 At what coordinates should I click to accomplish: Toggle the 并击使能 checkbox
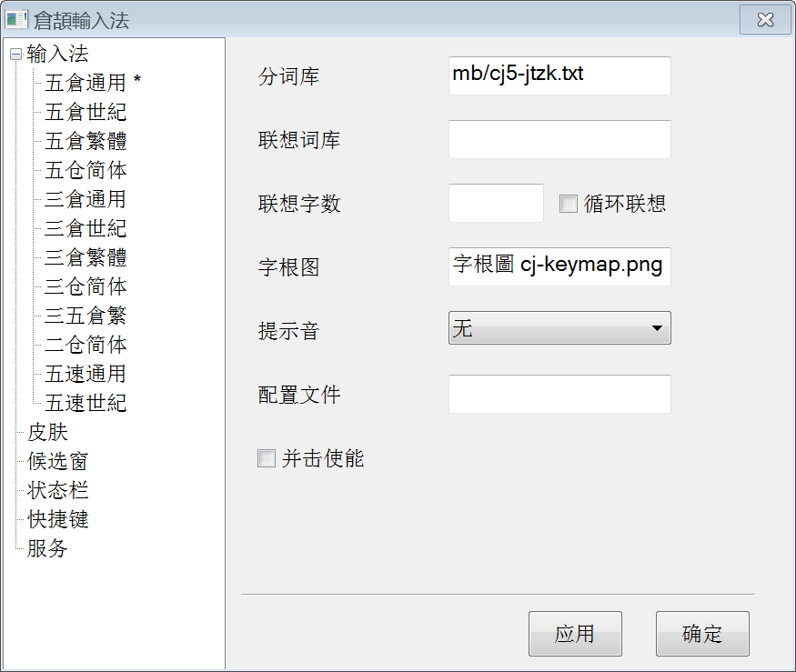point(266,458)
